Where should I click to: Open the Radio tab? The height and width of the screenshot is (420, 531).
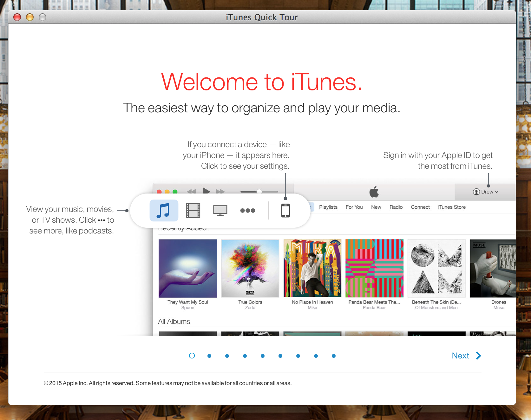point(396,207)
